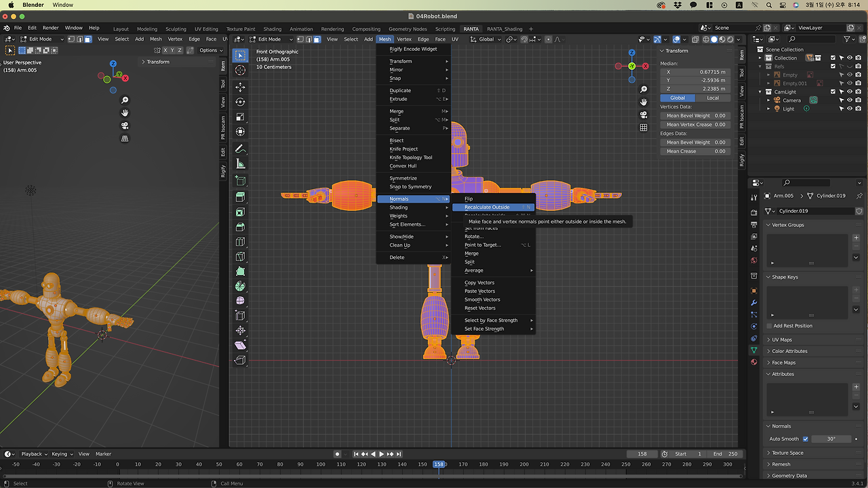This screenshot has width=868, height=488.
Task: Untick the CamLight collection exclude checkbox
Action: 833,92
